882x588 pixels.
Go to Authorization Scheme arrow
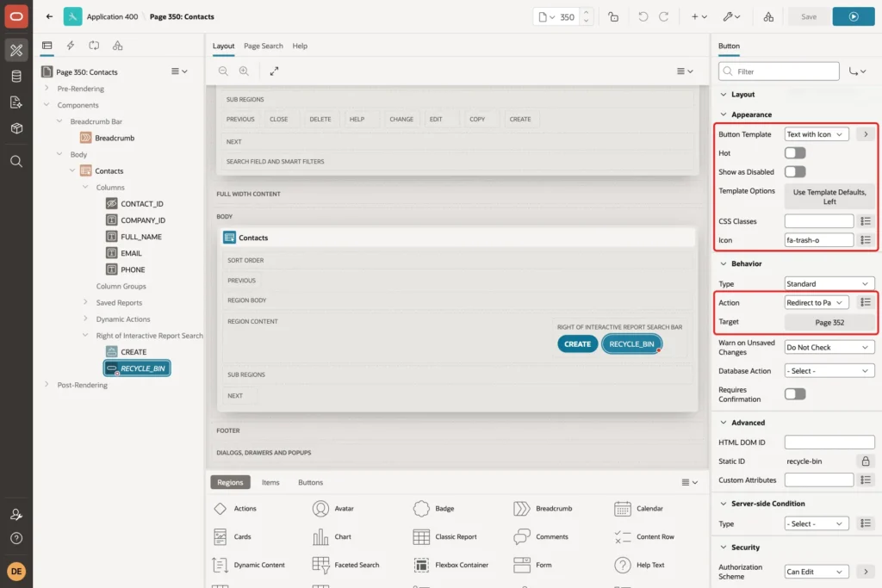(x=865, y=572)
